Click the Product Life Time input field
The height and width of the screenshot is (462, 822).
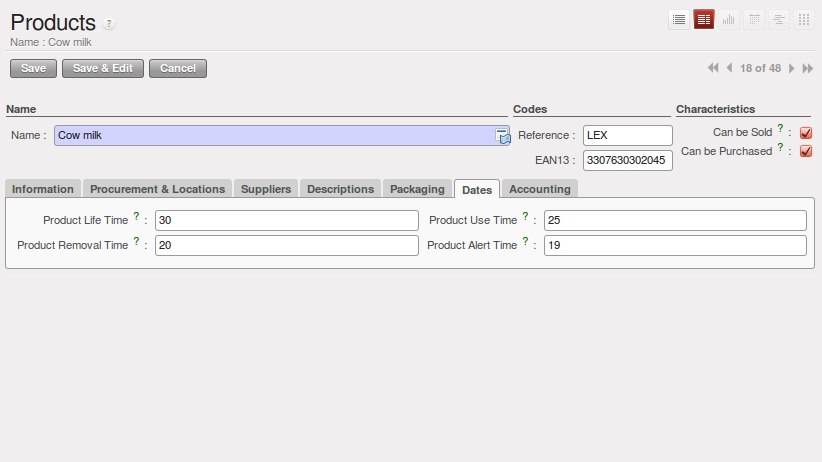(x=286, y=220)
